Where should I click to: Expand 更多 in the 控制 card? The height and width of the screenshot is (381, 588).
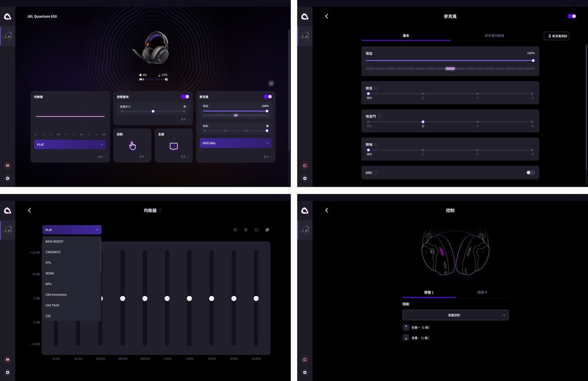(143, 157)
